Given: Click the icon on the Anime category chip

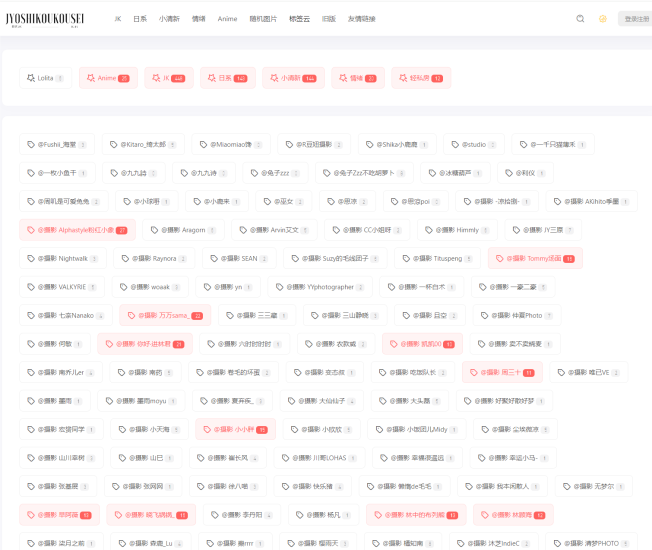Looking at the screenshot, I should (x=91, y=78).
